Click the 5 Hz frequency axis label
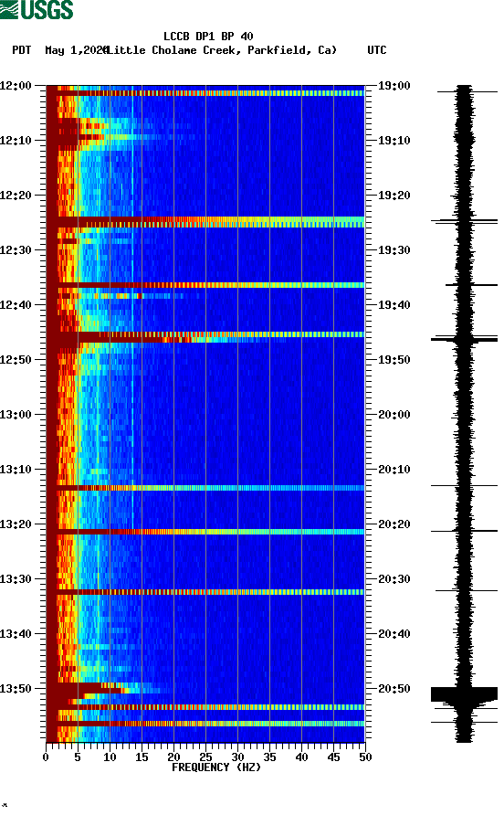The height and width of the screenshot is (815, 504). [78, 757]
